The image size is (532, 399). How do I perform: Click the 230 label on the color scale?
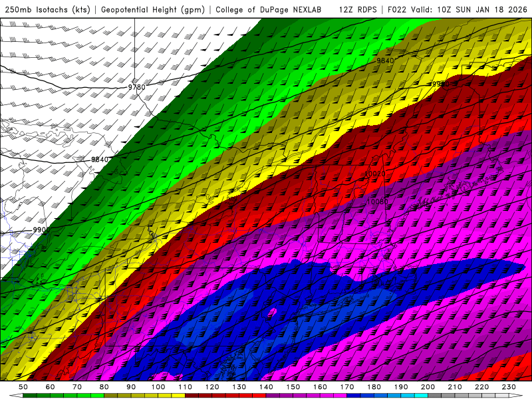click(509, 387)
